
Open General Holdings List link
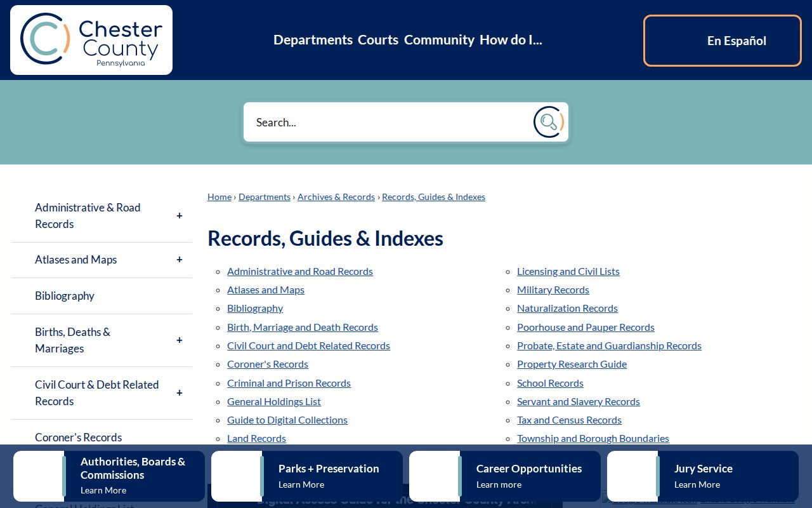[x=274, y=401]
